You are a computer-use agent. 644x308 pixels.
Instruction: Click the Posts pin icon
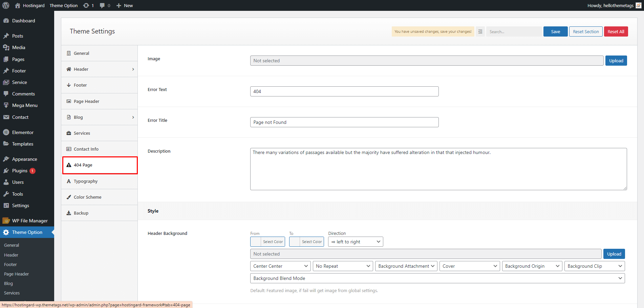click(x=6, y=36)
